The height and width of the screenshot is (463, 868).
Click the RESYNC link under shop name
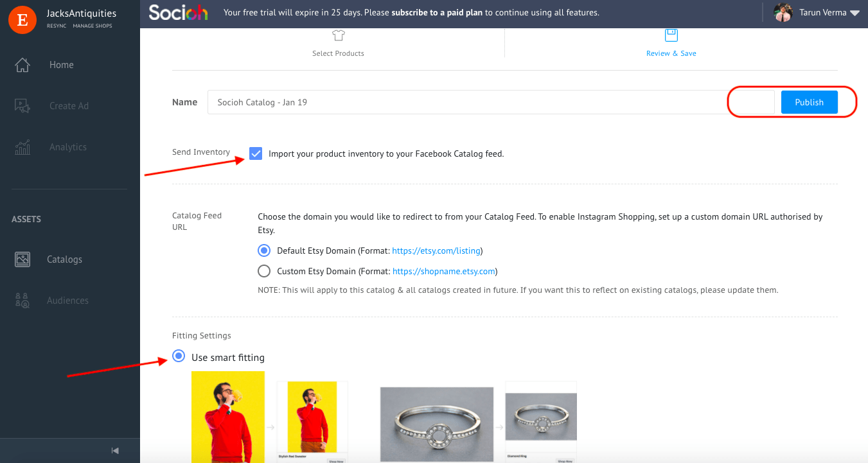tap(57, 26)
